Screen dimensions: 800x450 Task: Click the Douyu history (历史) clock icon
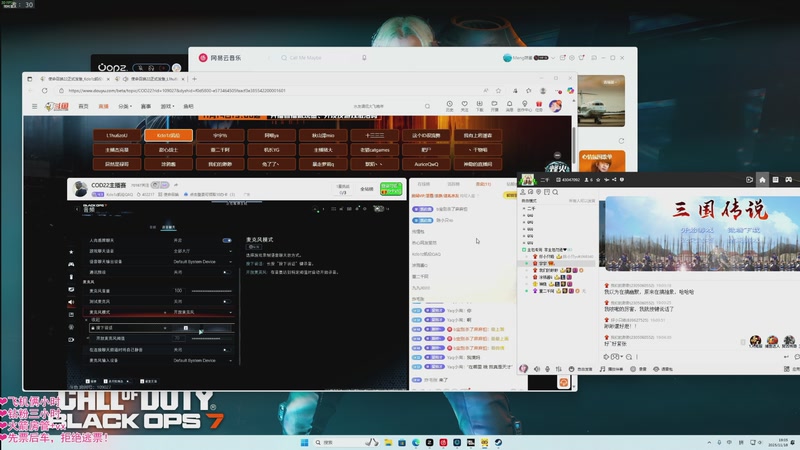(449, 106)
